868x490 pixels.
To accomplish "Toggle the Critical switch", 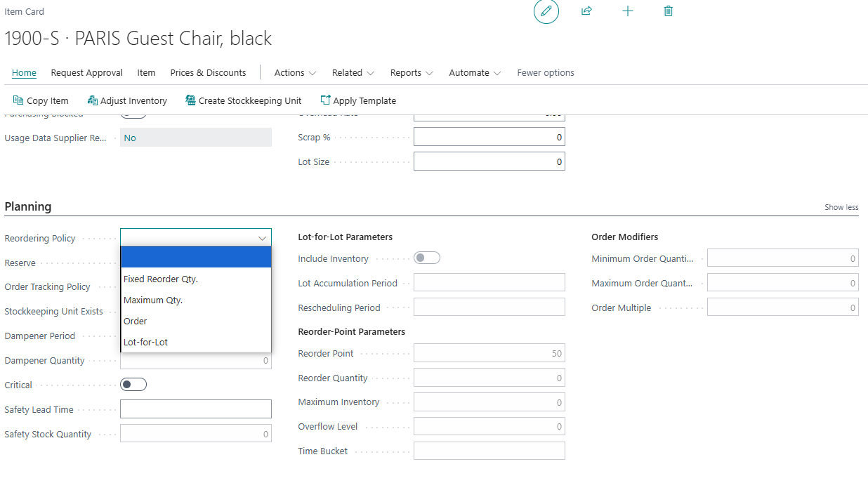I will [x=133, y=385].
